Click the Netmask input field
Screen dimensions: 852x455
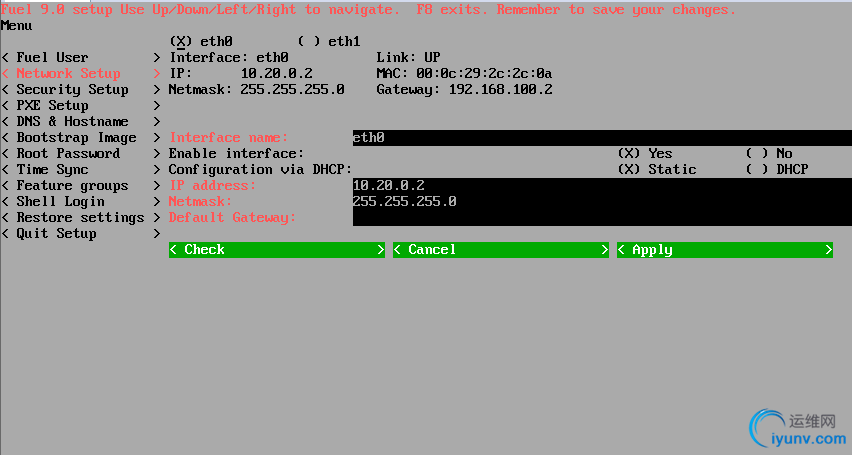[602, 201]
